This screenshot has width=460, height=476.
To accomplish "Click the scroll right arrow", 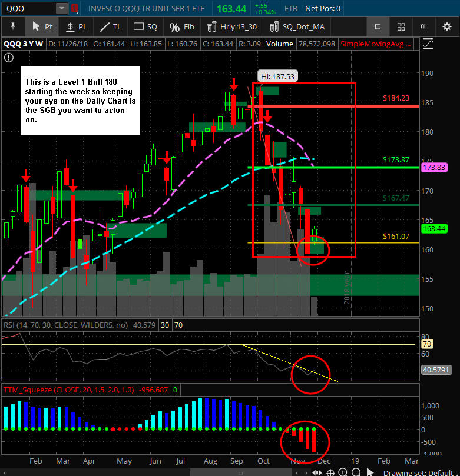I will (x=306, y=473).
